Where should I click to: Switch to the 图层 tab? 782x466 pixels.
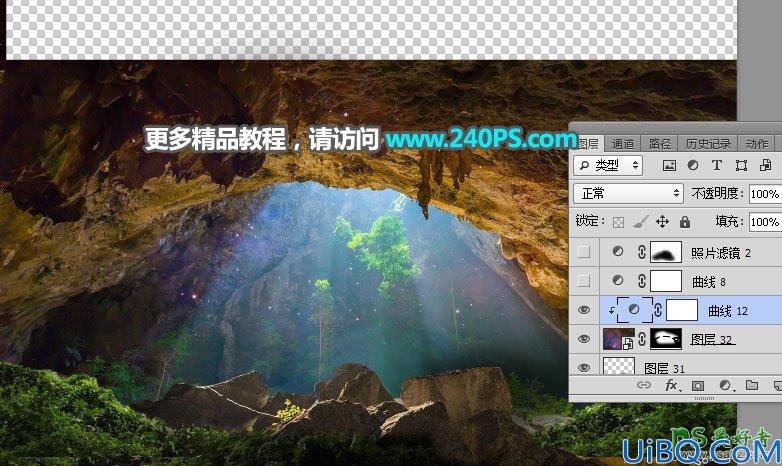pos(588,144)
